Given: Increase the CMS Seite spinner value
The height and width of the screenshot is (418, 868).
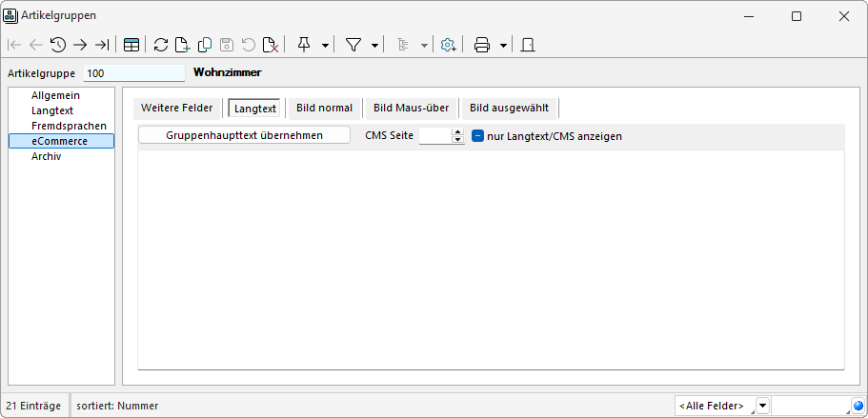Looking at the screenshot, I should 458,131.
